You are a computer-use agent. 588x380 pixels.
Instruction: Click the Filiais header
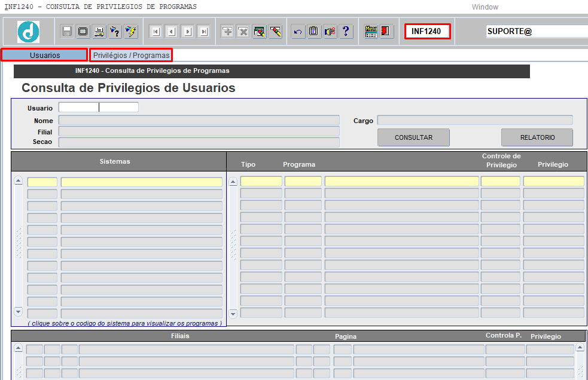pos(180,336)
